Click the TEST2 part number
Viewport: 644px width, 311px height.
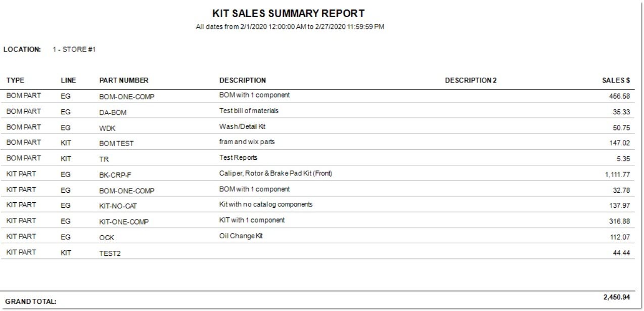pyautogui.click(x=110, y=253)
